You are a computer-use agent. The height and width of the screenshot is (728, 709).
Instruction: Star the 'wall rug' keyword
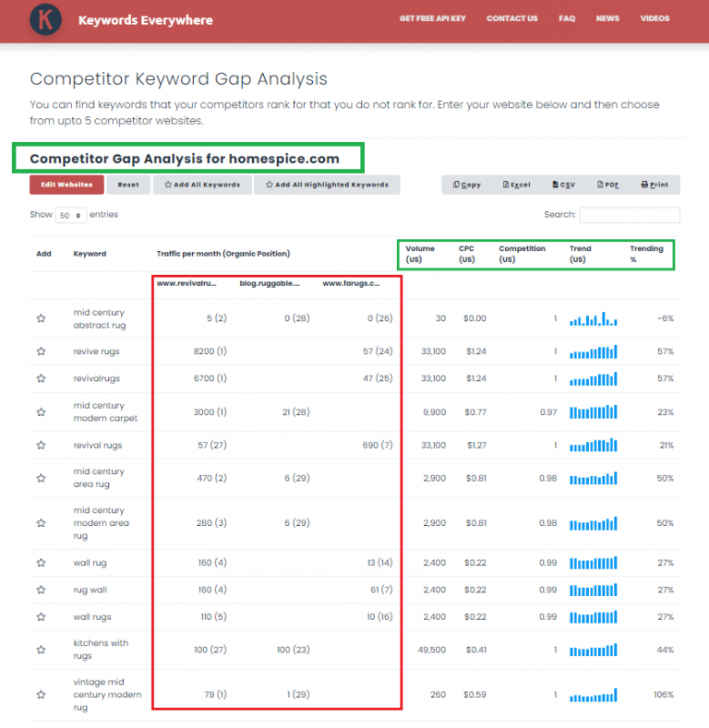pyautogui.click(x=42, y=563)
